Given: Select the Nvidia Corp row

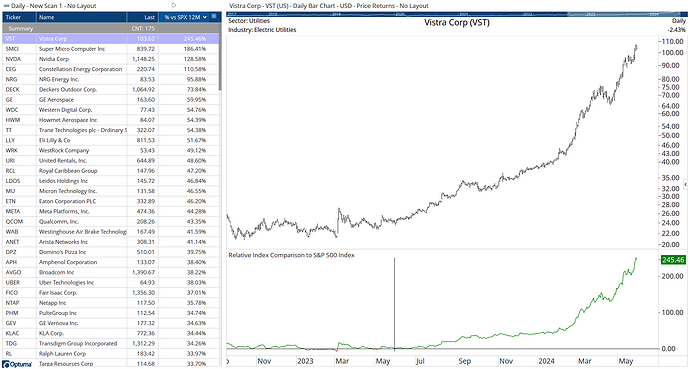Looking at the screenshot, I should [110, 59].
